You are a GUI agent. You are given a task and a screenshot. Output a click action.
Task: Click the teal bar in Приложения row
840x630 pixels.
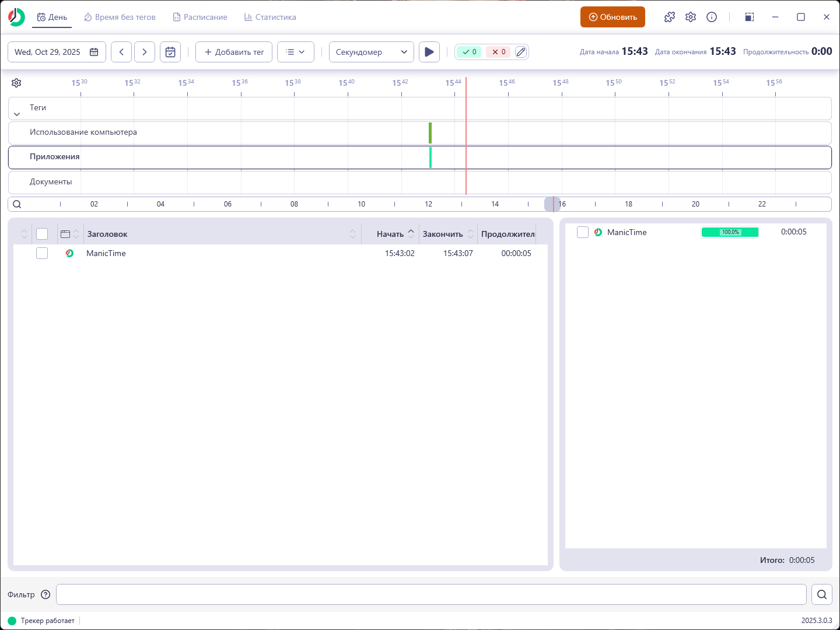(430, 157)
